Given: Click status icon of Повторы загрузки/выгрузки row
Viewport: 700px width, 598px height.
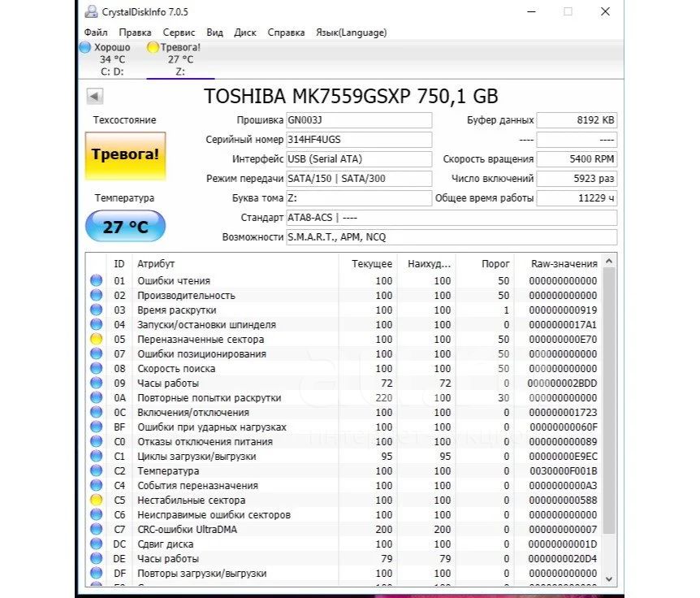Looking at the screenshot, I should [97, 573].
